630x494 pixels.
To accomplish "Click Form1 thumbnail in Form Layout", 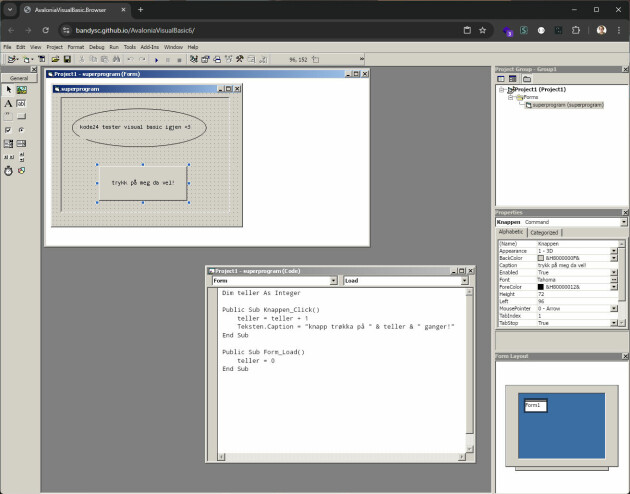I will pos(536,405).
